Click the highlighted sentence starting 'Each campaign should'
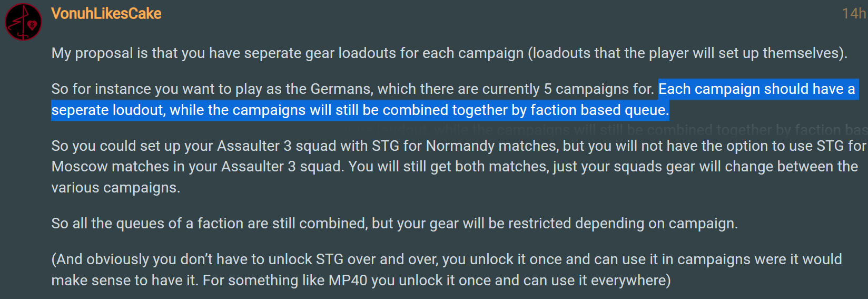The height and width of the screenshot is (299, 868). tap(757, 89)
